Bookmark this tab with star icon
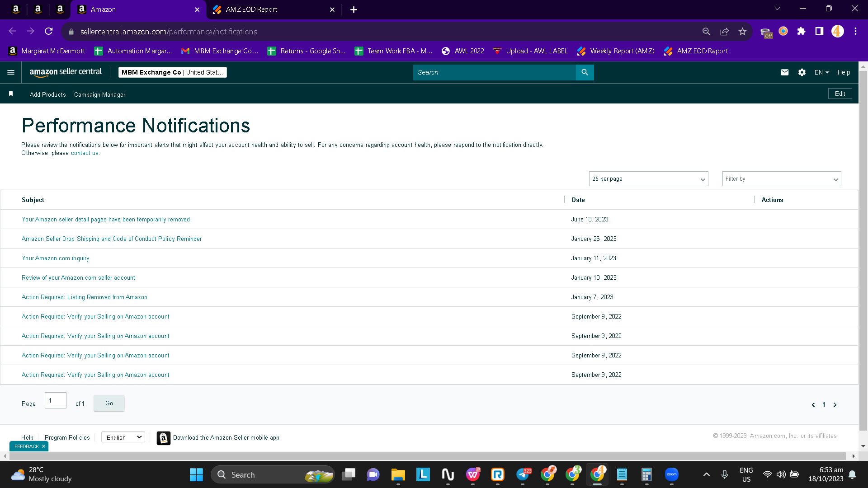Viewport: 868px width, 488px height. click(x=742, y=31)
